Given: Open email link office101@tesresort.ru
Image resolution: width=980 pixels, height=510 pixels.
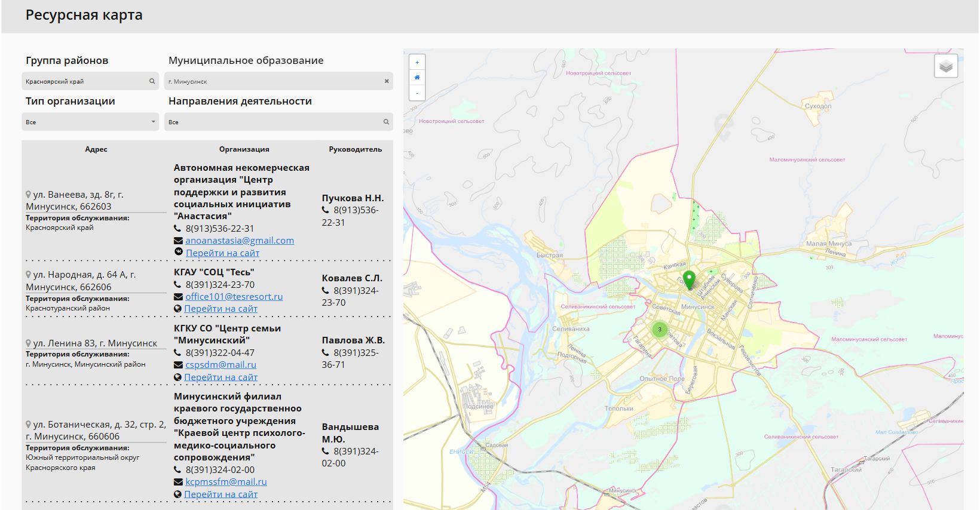Looking at the screenshot, I should (234, 297).
